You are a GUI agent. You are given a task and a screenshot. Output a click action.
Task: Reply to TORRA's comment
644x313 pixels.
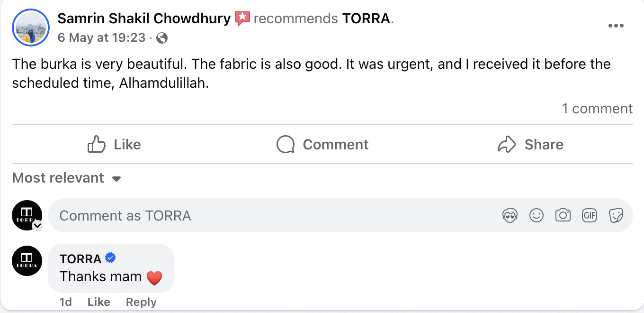(x=141, y=302)
